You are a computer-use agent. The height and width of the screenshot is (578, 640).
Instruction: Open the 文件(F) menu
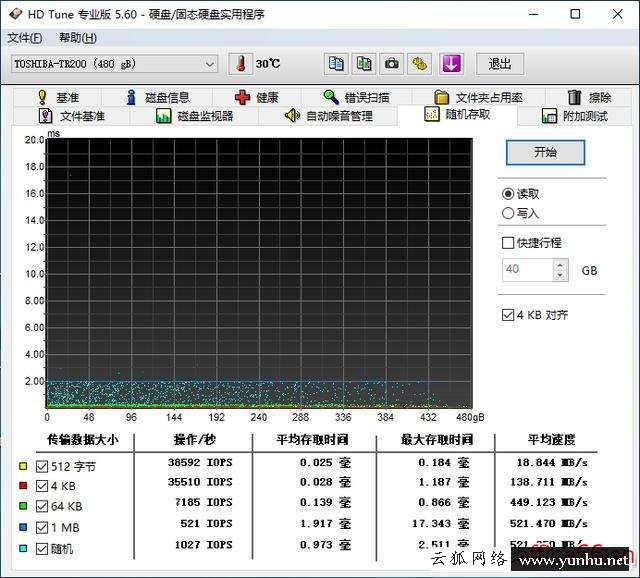[x=24, y=38]
